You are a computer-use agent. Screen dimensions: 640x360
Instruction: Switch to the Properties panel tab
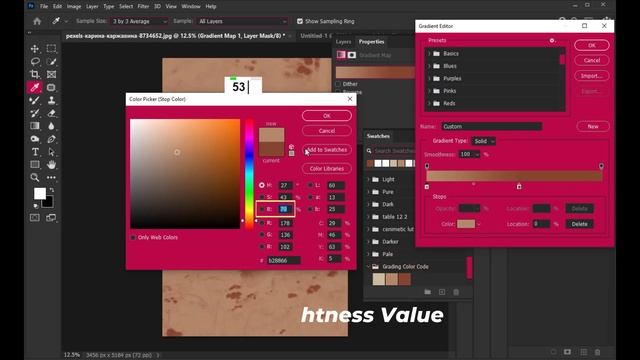(x=371, y=42)
